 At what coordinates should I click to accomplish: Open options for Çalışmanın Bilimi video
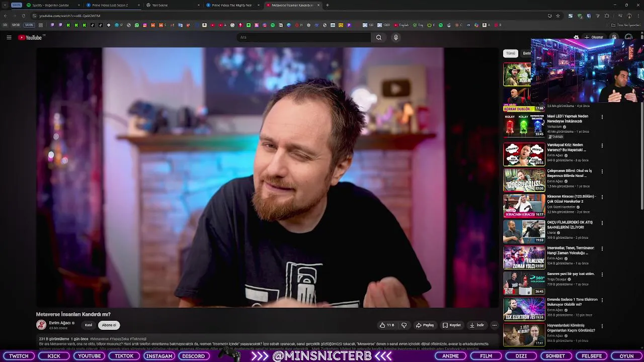pos(602,171)
